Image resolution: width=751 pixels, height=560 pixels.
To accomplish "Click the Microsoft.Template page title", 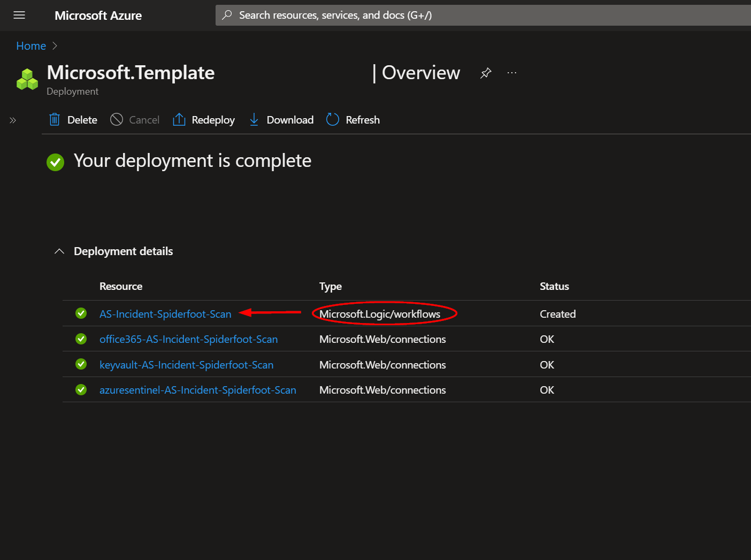I will pos(131,73).
